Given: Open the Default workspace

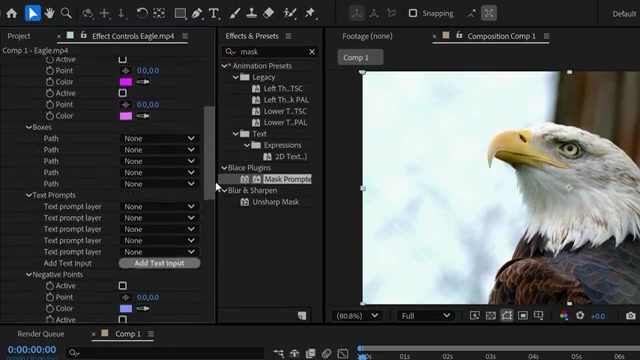Looking at the screenshot, I should [624, 14].
